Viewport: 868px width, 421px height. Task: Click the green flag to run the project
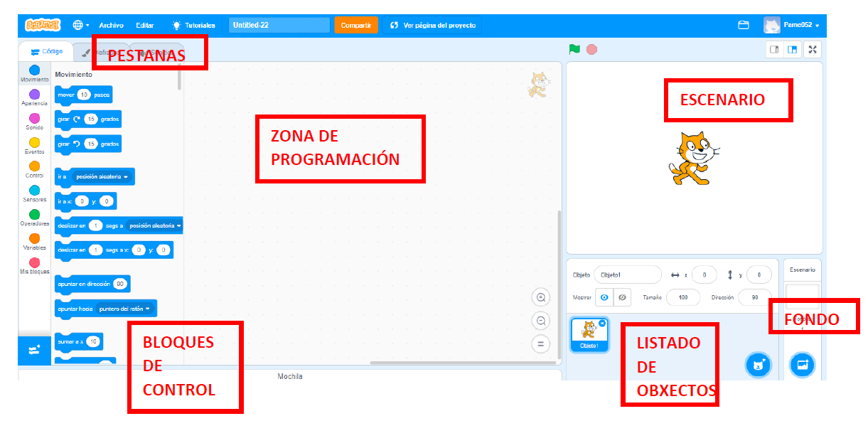tap(574, 50)
